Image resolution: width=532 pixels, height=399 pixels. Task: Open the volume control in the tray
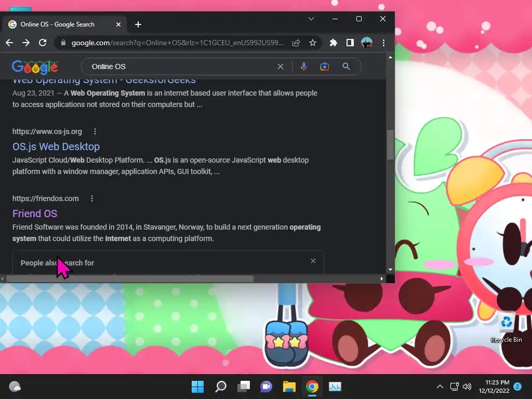[x=467, y=387]
